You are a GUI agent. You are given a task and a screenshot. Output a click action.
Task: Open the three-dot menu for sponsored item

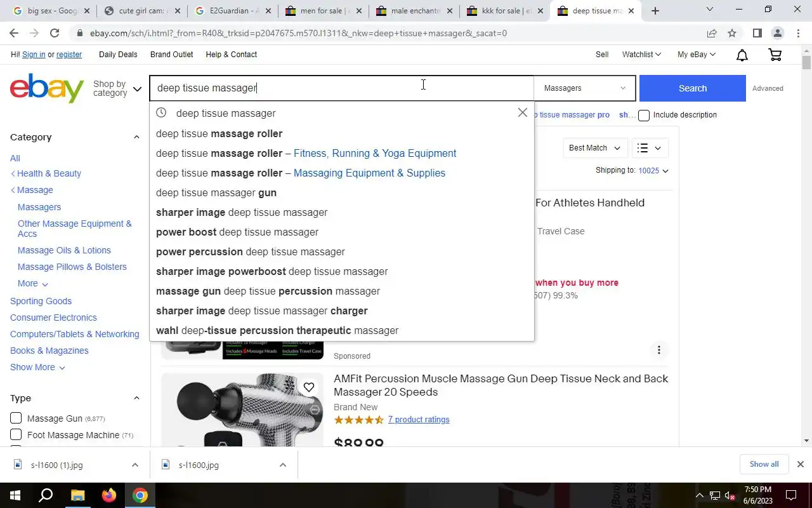click(x=659, y=350)
